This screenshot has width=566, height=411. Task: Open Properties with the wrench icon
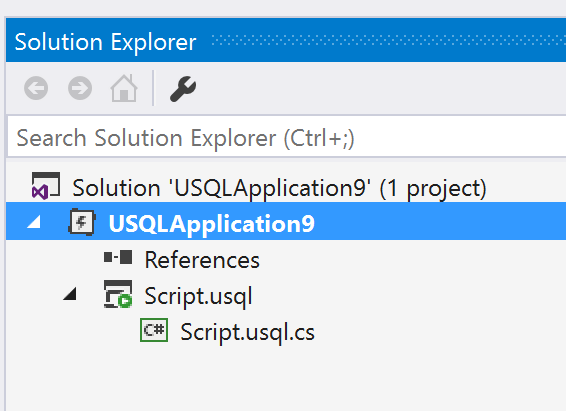click(x=183, y=89)
